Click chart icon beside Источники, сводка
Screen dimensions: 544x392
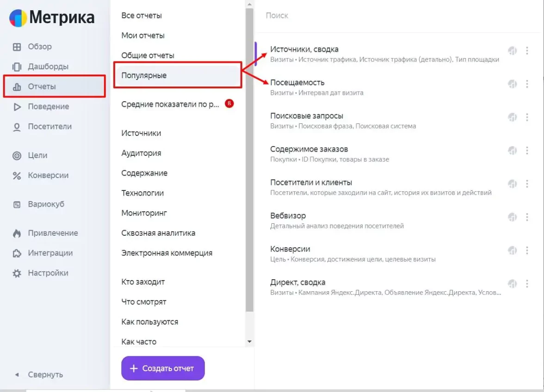click(x=512, y=50)
